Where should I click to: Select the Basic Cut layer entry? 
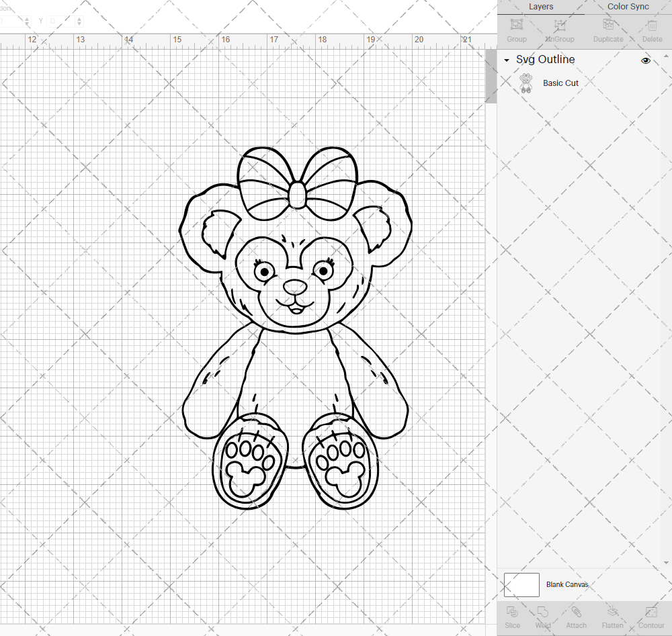pyautogui.click(x=560, y=83)
